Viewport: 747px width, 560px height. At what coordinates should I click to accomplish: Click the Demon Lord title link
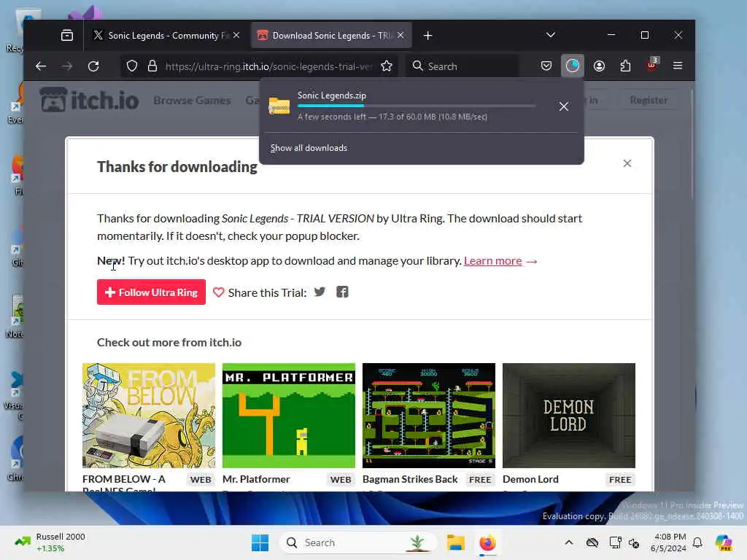530,480
